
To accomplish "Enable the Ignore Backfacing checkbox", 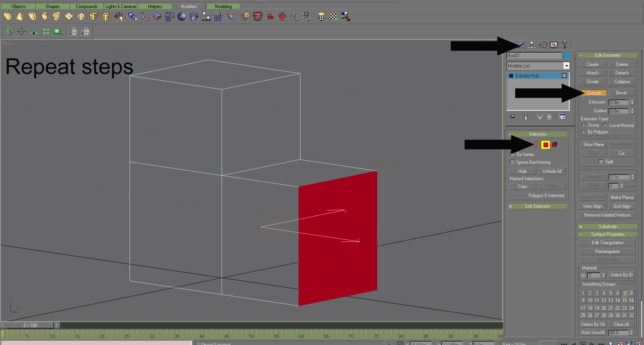I will 512,162.
